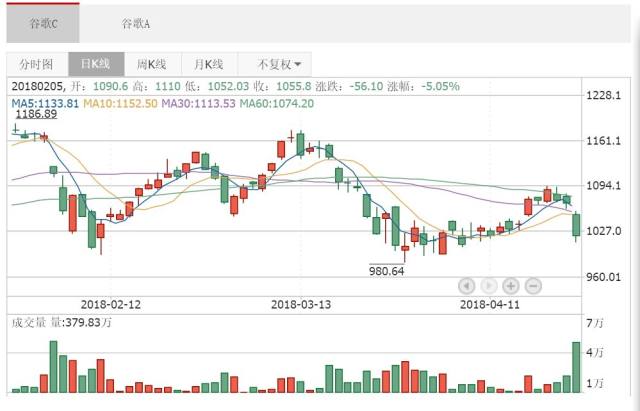Zoom in the chart with the plus icon
Viewport: 640px width, 411px height.
coord(511,286)
